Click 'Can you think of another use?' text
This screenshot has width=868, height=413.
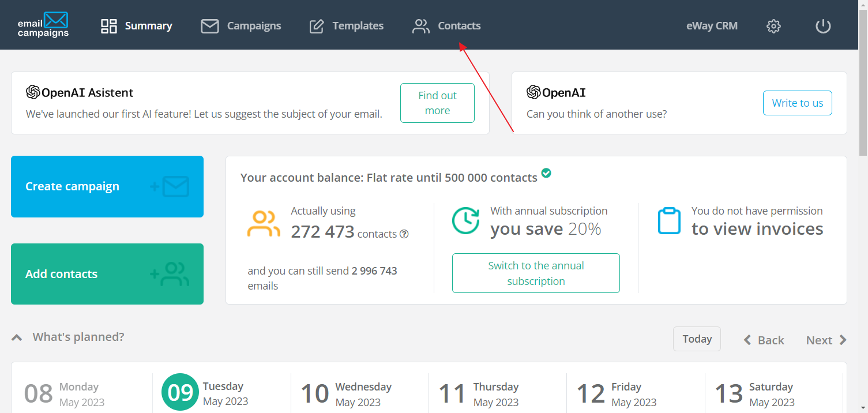click(x=596, y=114)
